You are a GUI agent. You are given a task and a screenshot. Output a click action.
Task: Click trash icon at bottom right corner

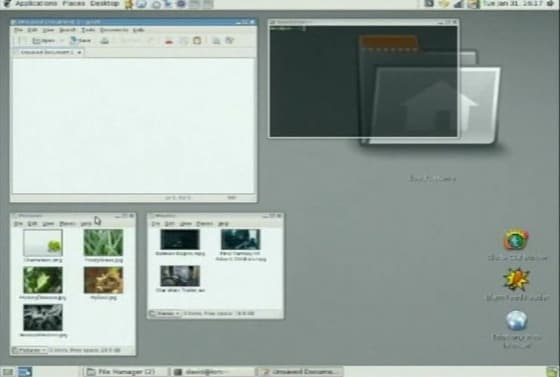(x=553, y=372)
